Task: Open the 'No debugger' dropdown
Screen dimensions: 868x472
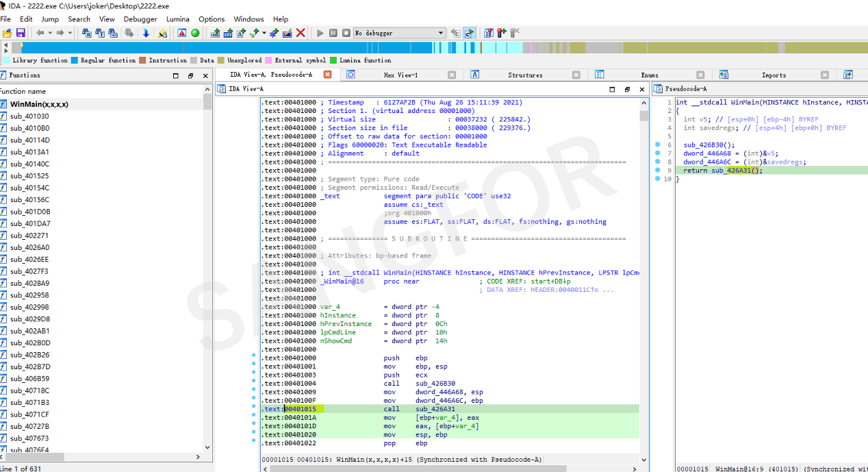Action: [x=399, y=33]
